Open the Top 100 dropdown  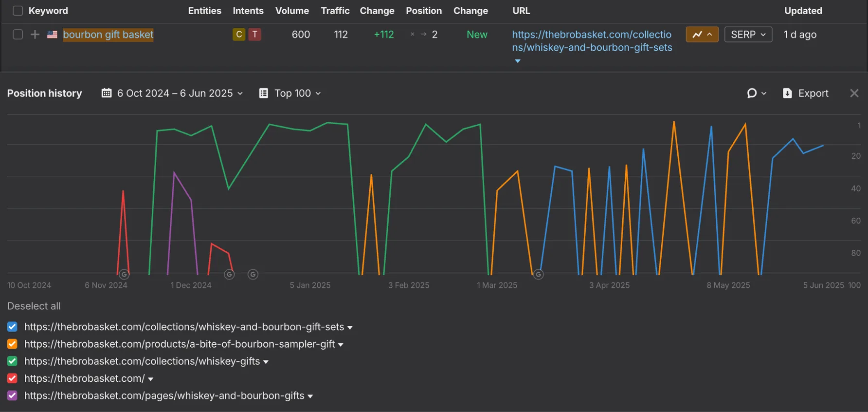point(290,93)
